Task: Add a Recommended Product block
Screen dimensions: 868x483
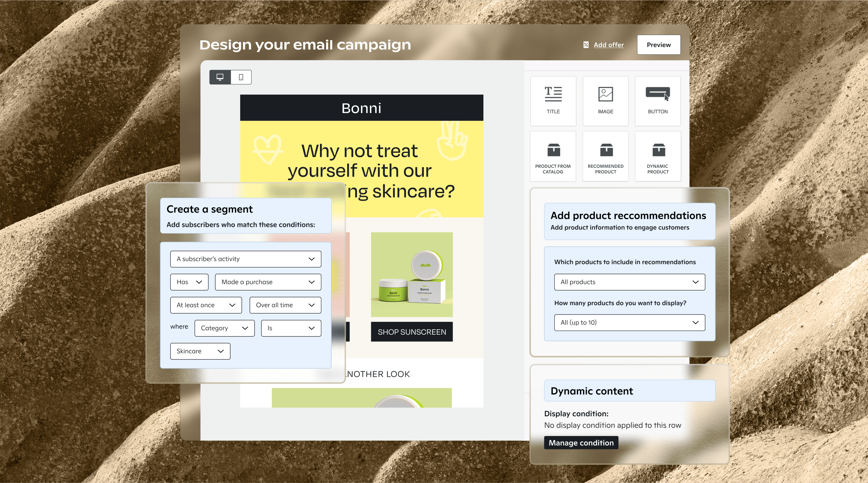Action: click(605, 157)
